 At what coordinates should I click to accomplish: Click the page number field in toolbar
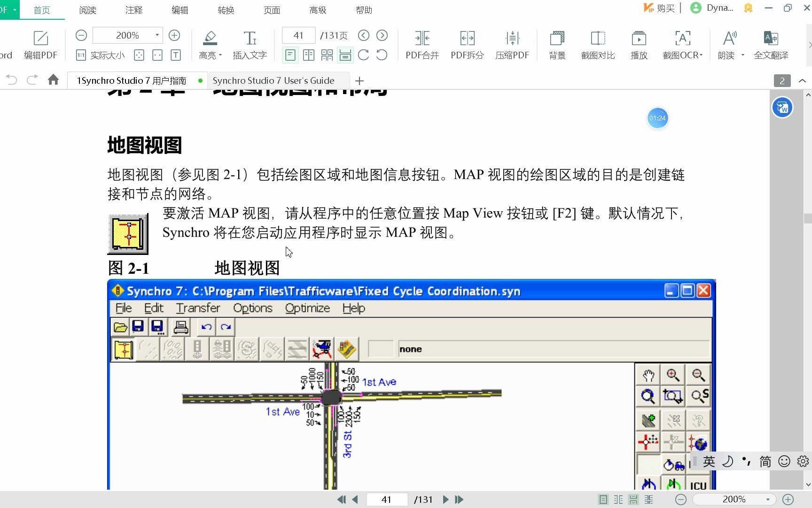coord(299,35)
